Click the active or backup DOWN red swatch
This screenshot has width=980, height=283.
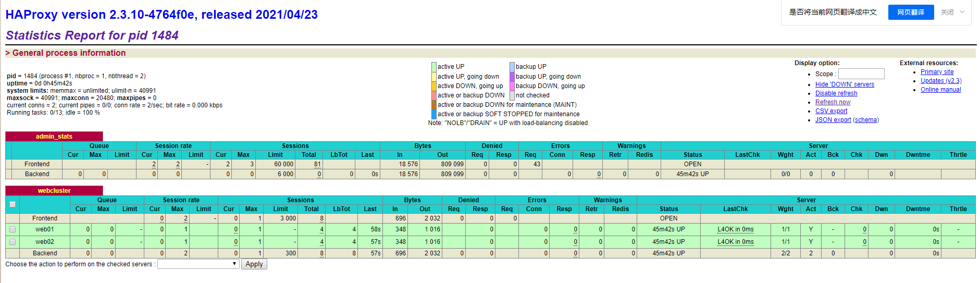click(x=434, y=95)
